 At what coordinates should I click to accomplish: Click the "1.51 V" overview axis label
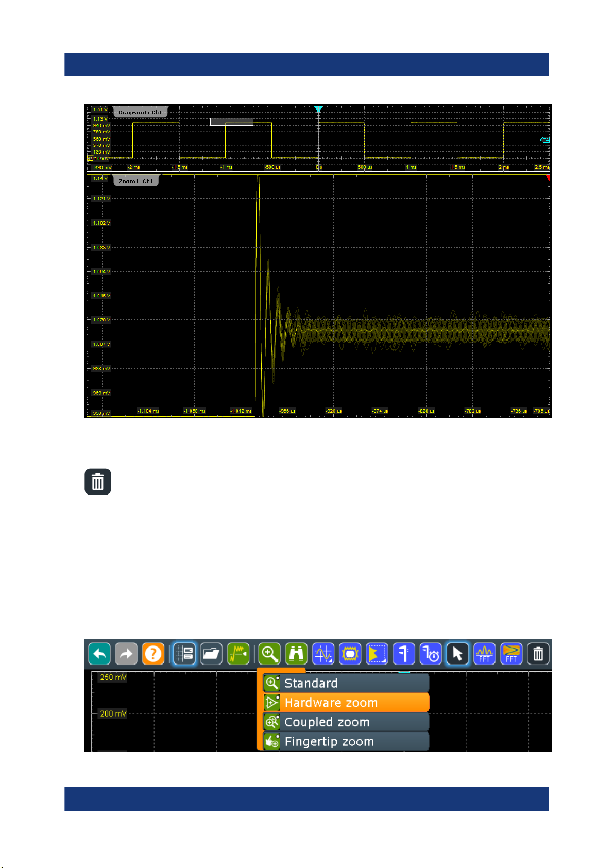coord(100,110)
